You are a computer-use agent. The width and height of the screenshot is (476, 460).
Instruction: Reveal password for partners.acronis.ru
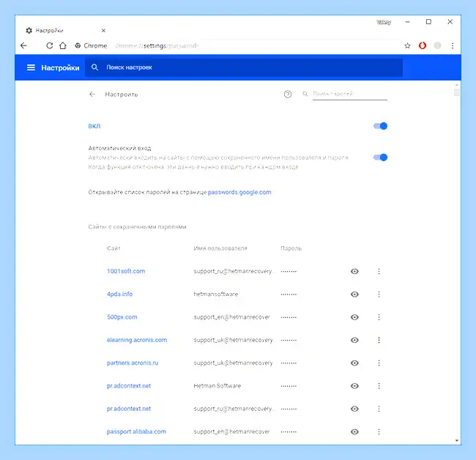tap(354, 363)
